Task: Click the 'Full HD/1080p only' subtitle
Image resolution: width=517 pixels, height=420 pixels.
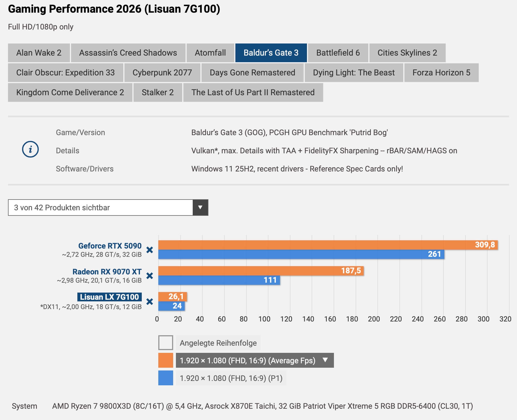Action: pos(41,27)
